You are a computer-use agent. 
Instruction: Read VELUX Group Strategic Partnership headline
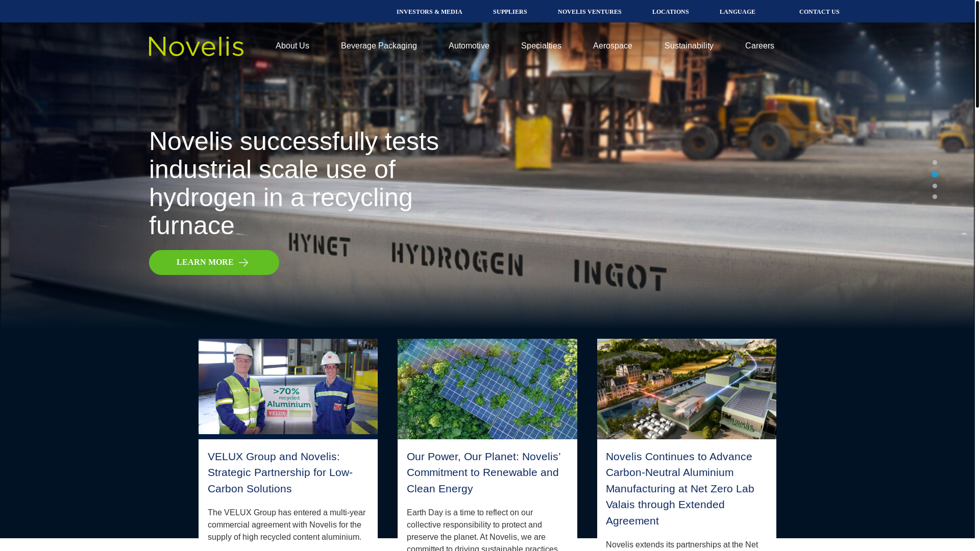point(280,472)
